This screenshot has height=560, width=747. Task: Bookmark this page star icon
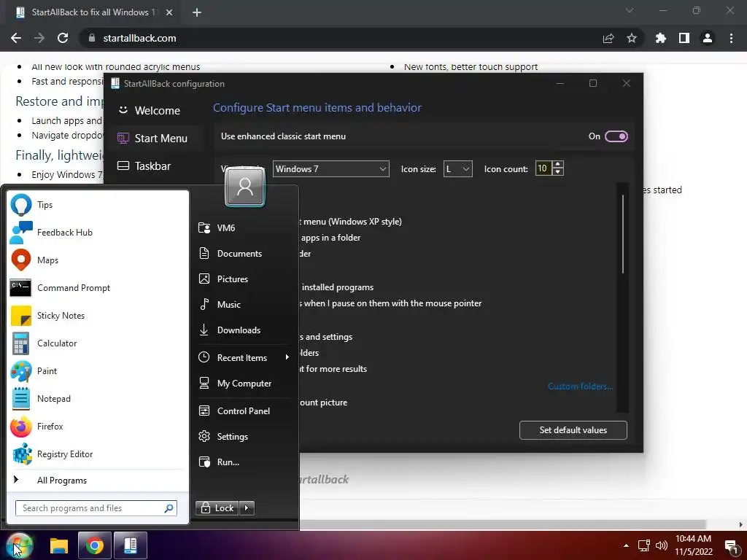632,38
